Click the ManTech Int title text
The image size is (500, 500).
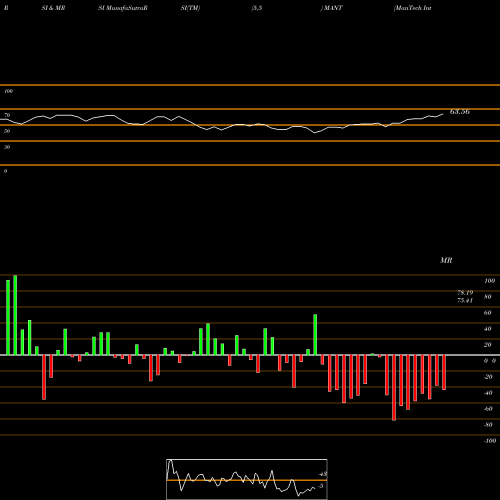413,8
